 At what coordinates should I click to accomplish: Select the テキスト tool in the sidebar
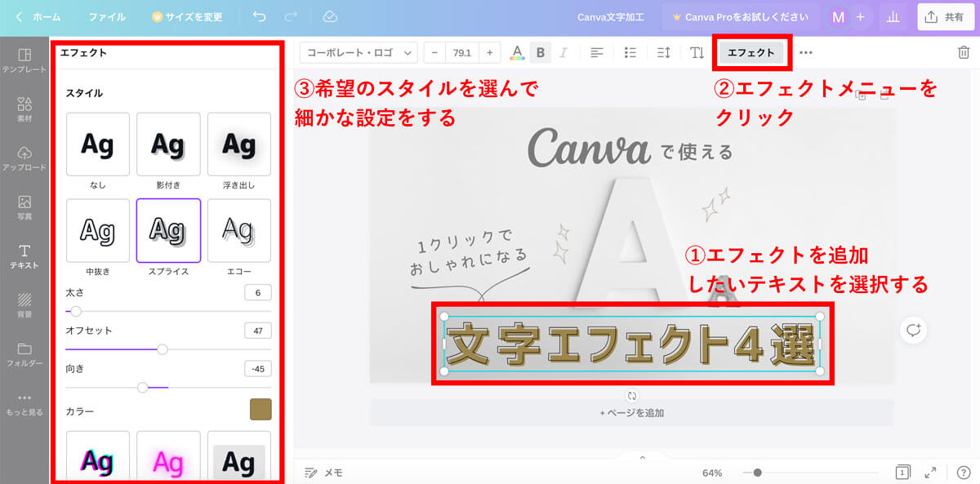click(x=24, y=255)
